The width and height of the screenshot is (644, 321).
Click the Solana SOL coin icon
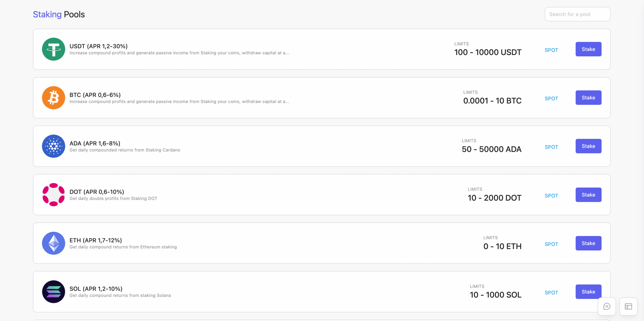(x=53, y=292)
